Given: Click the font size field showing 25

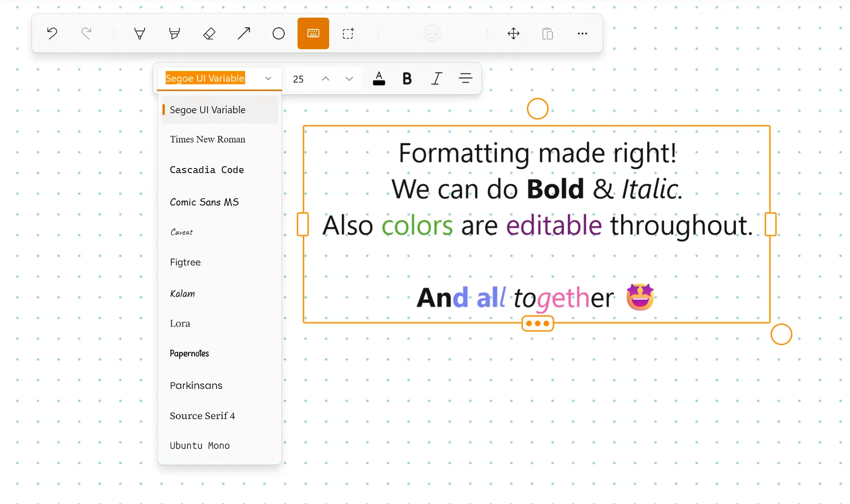Looking at the screenshot, I should pos(298,79).
